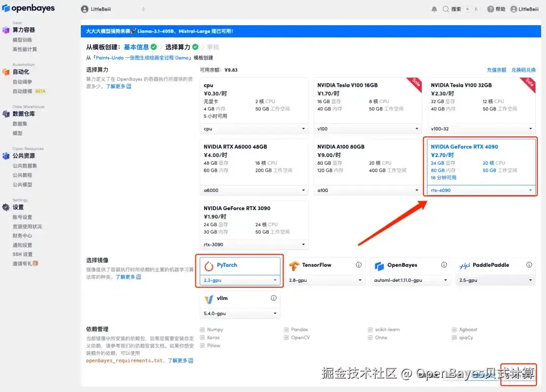Toggle the Pandas checkbox
The image size is (546, 392).
286,329
